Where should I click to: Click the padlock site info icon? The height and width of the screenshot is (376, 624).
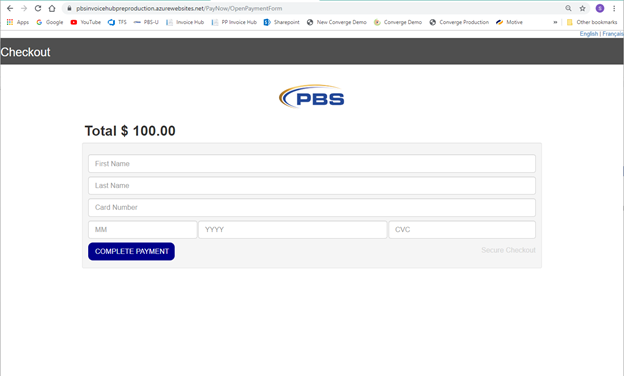[x=69, y=8]
